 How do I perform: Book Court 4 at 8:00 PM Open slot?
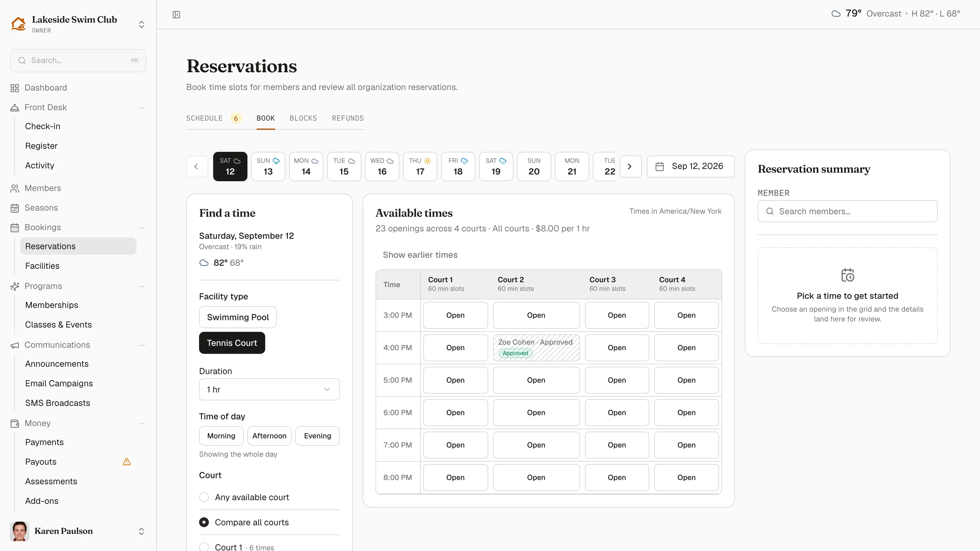coord(686,477)
